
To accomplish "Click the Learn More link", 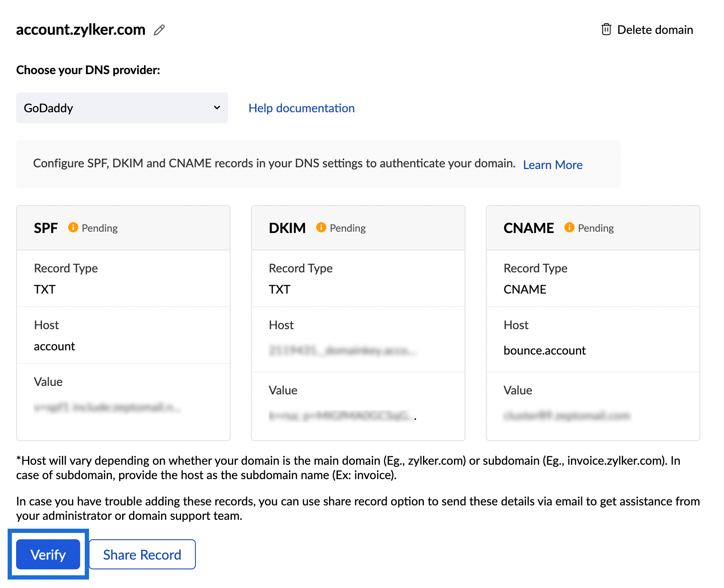I will pos(552,165).
